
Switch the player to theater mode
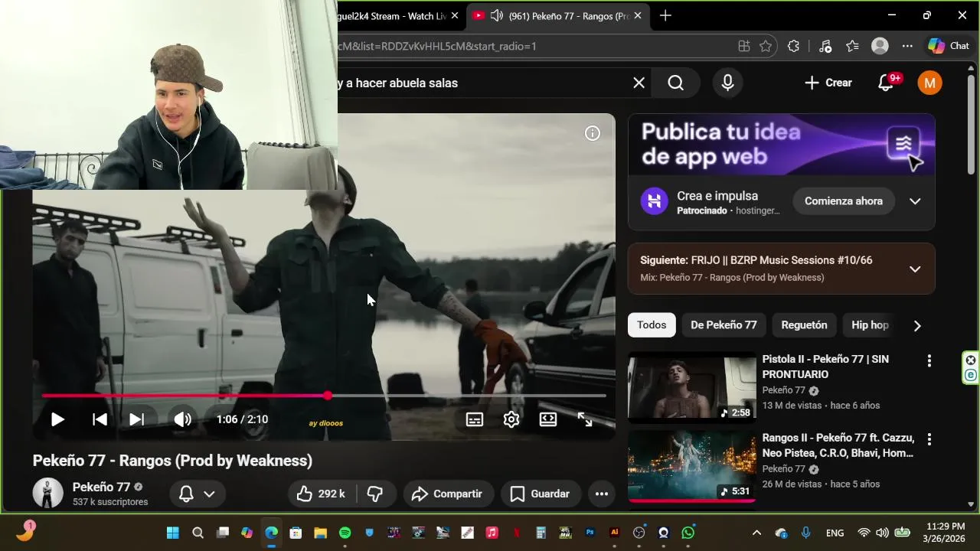tap(548, 419)
